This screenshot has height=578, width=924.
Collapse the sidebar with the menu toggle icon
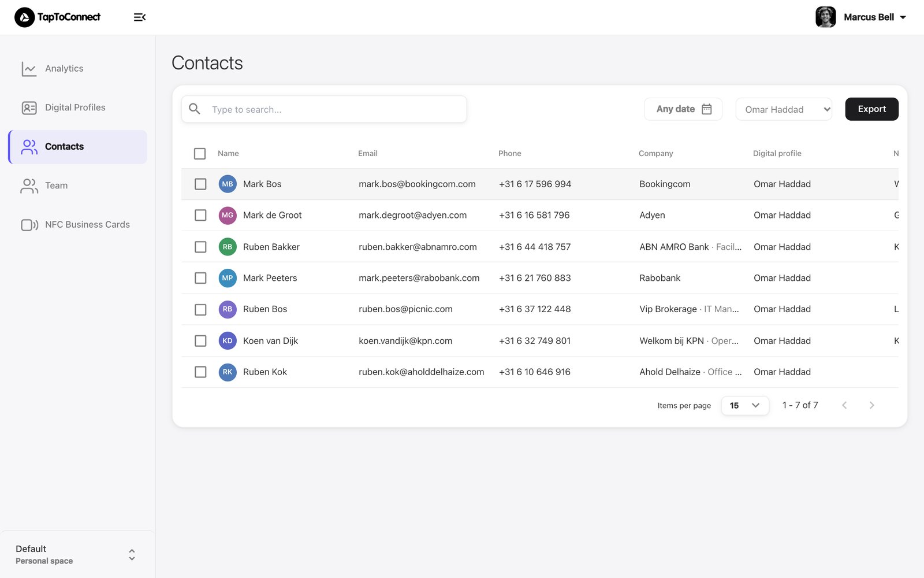140,17
